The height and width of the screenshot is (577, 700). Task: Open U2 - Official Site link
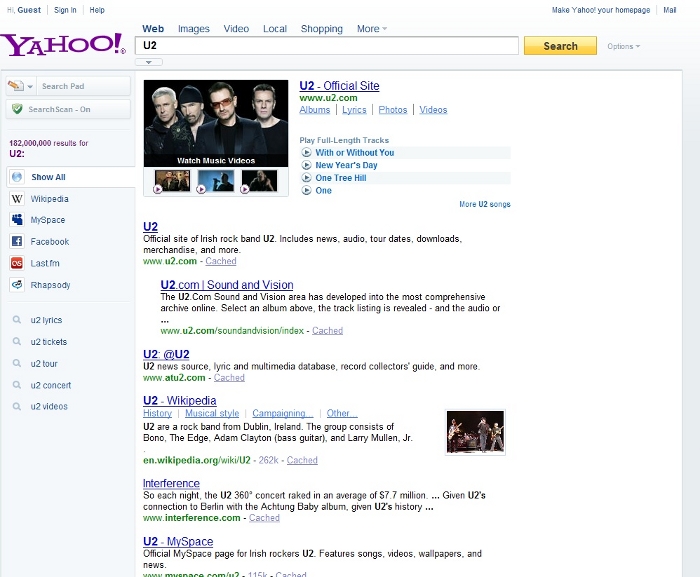point(339,85)
